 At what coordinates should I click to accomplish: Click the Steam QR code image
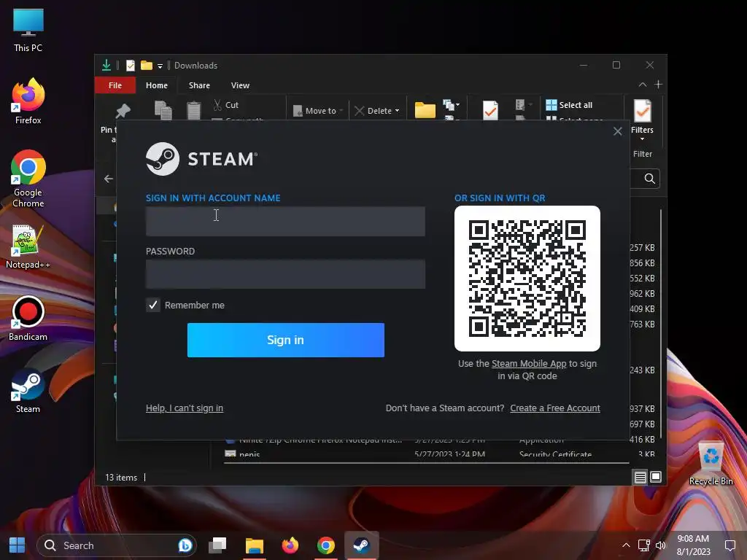(x=527, y=279)
